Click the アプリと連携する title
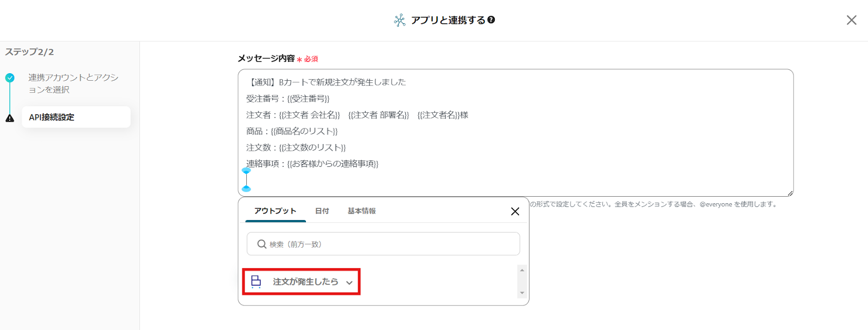This screenshot has height=330, width=868. pyautogui.click(x=448, y=20)
